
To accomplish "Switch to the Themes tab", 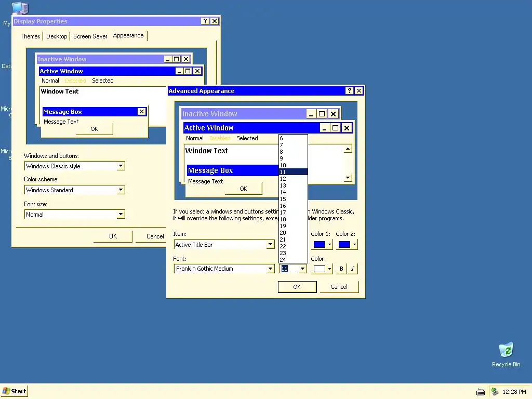I will [30, 36].
